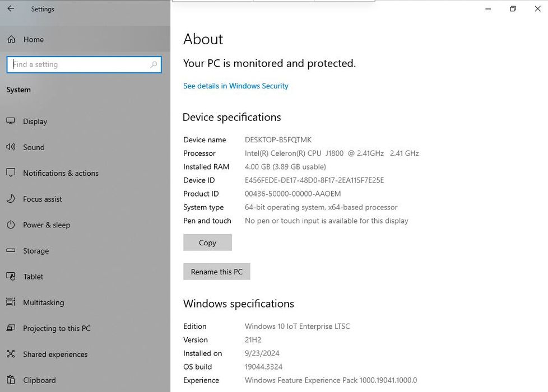Click the About page heading
The height and width of the screenshot is (392, 548).
(x=203, y=39)
